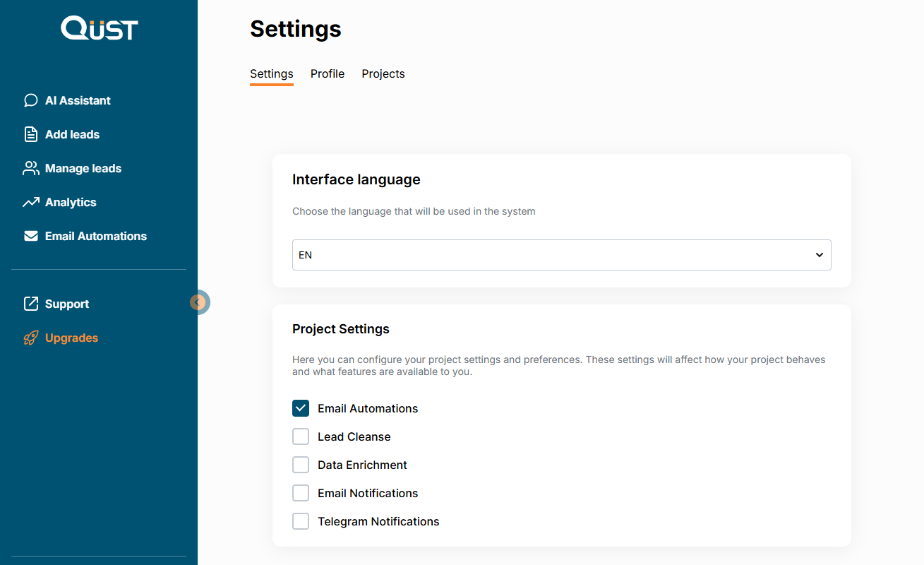
Task: Click the Support external link icon
Action: 30,304
